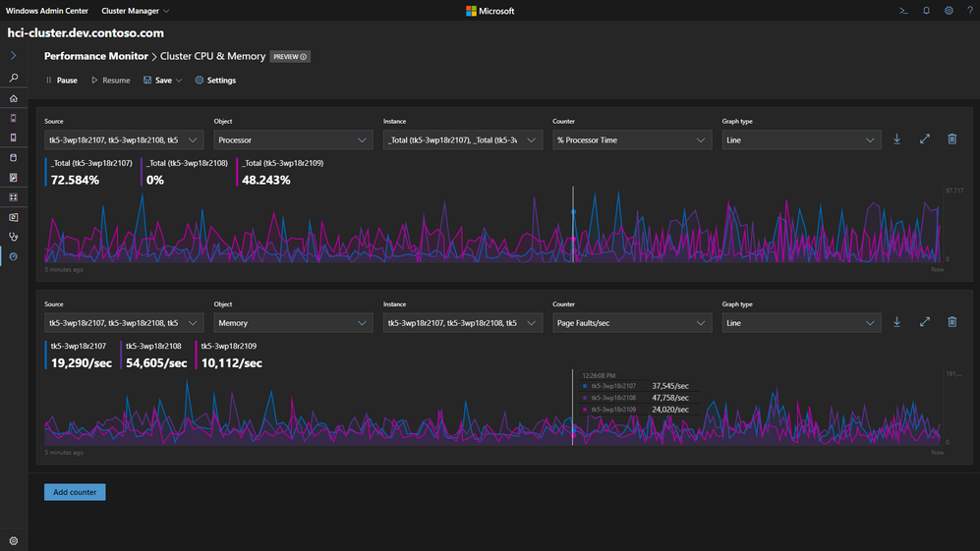Open Graph type dropdown for Memory graph

point(800,323)
